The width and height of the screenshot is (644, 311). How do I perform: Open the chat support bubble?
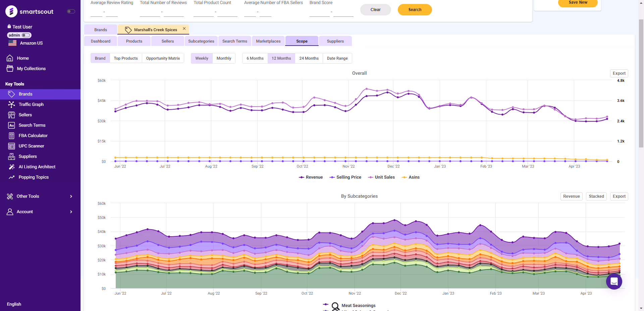[x=614, y=282]
